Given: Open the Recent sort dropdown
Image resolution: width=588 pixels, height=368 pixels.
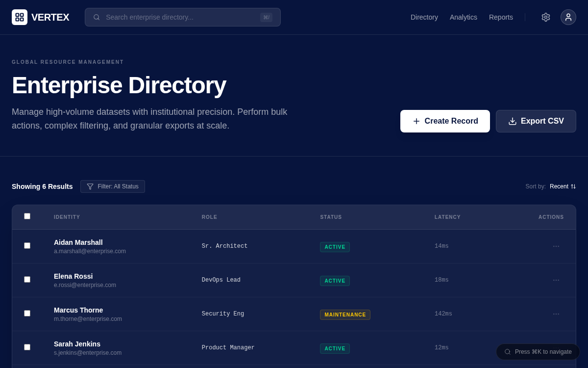Looking at the screenshot, I should [563, 186].
